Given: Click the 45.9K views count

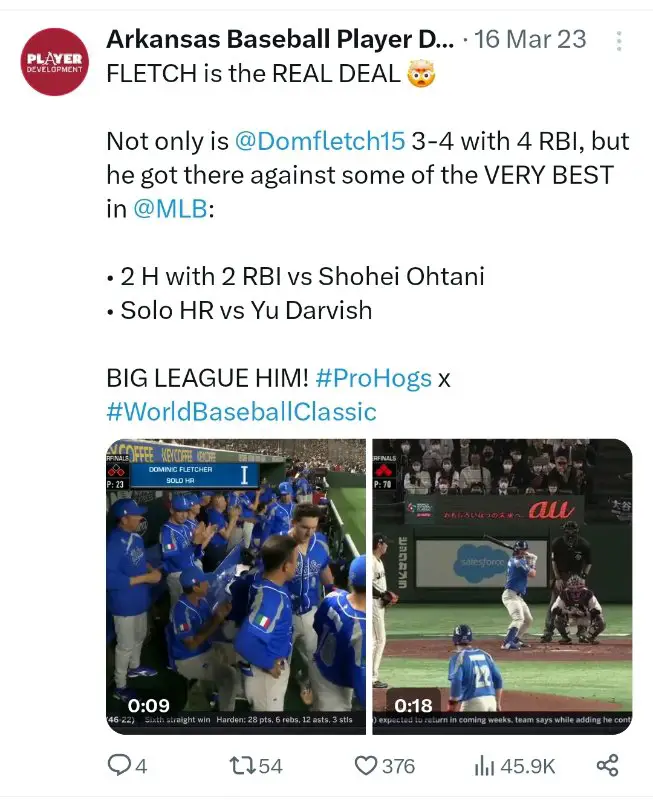Looking at the screenshot, I should [x=527, y=766].
